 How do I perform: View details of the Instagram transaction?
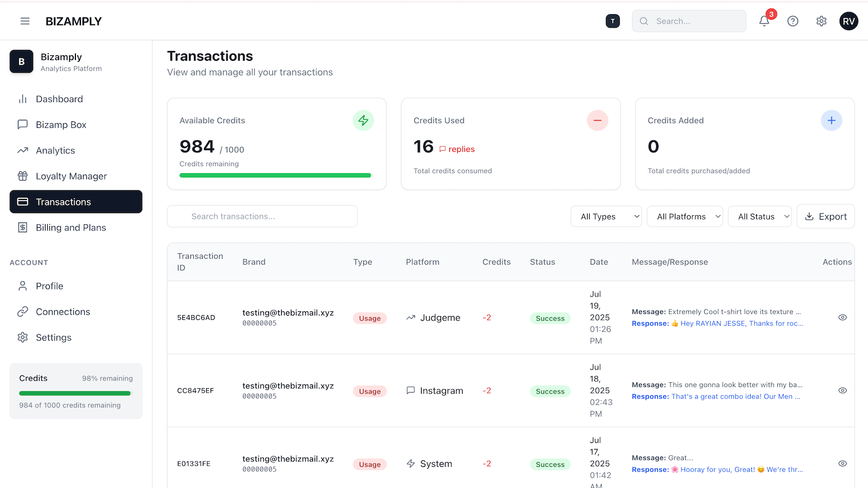click(843, 390)
